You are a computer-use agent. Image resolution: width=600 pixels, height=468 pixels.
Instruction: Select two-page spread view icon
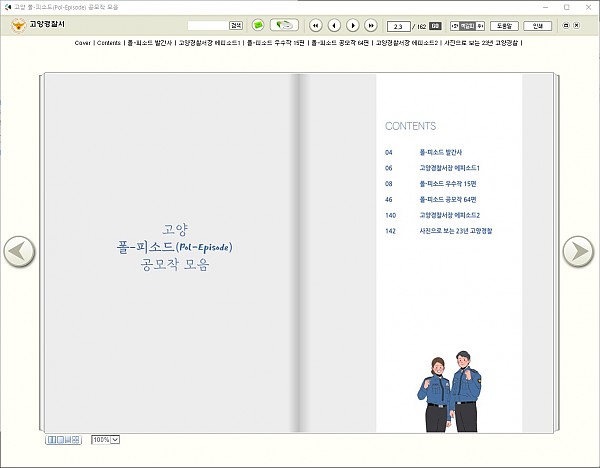(x=52, y=440)
